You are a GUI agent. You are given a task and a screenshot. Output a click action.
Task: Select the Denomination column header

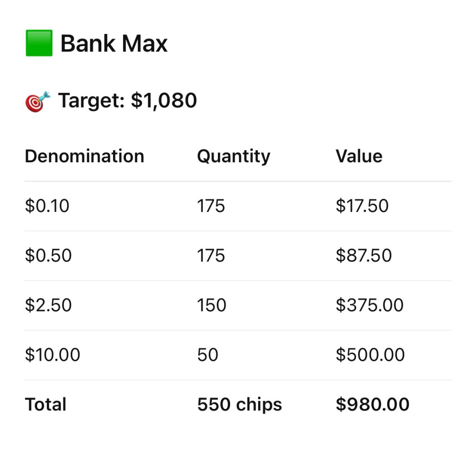84,156
